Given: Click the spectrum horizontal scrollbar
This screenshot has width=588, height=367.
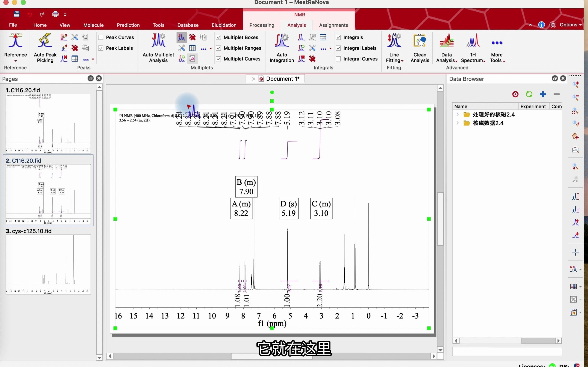Looking at the screenshot, I should point(271,356).
